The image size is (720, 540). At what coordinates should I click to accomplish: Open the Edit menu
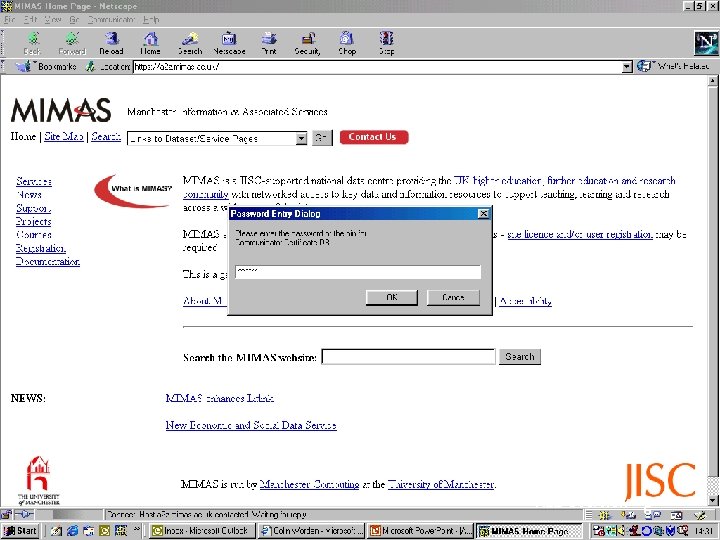pos(30,20)
